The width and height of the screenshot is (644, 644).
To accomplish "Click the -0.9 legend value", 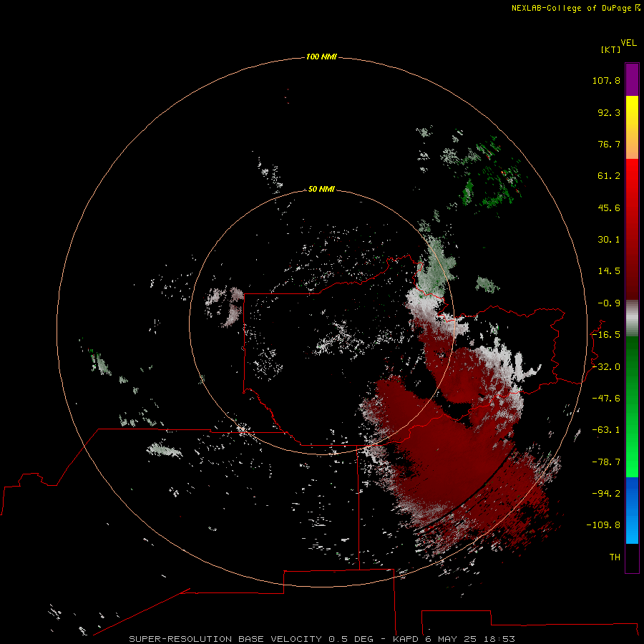I will (609, 303).
